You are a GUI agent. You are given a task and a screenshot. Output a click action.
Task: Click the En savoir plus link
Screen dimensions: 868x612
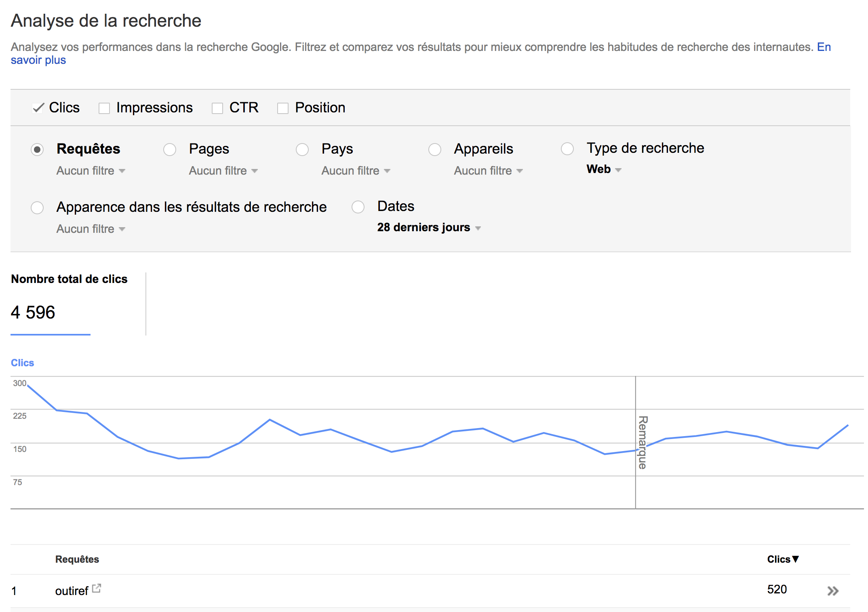click(38, 60)
